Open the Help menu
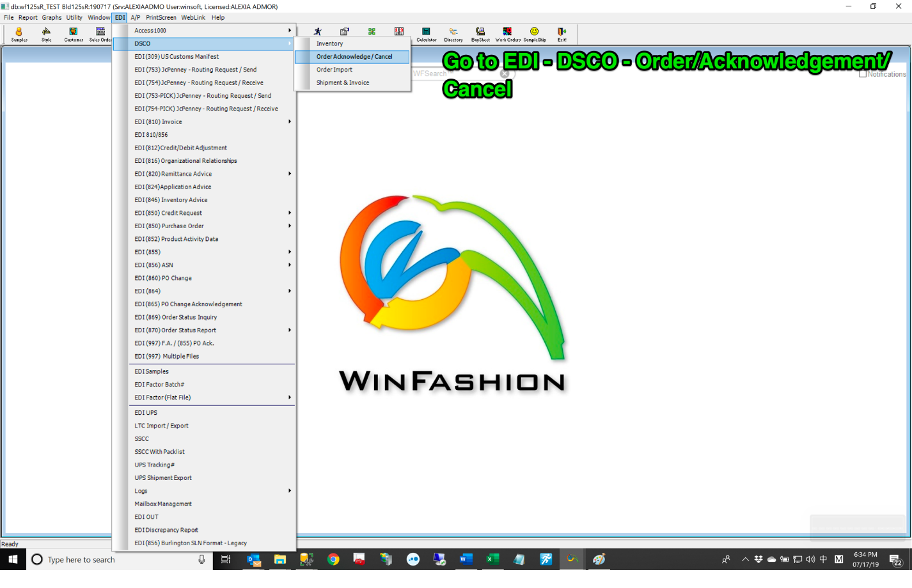This screenshot has height=588, width=912. tap(218, 17)
